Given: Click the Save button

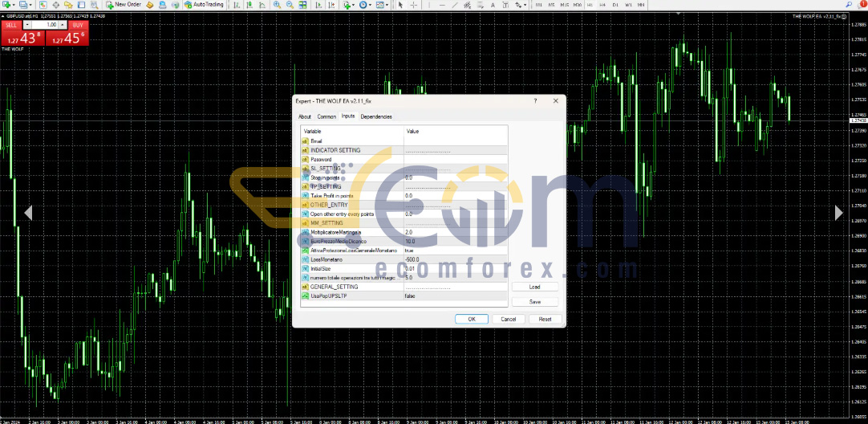Looking at the screenshot, I should pyautogui.click(x=535, y=302).
